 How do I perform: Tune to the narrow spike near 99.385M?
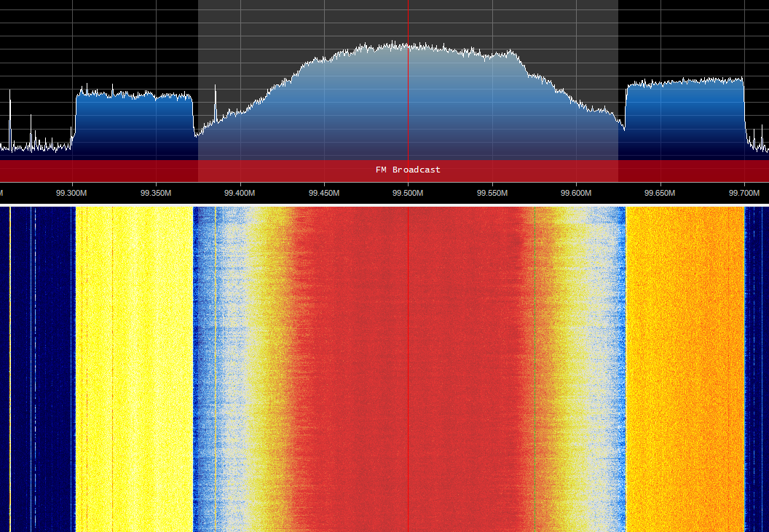[x=216, y=103]
